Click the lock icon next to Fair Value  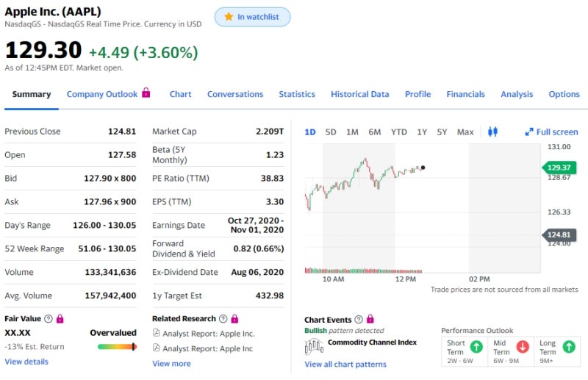(x=60, y=318)
